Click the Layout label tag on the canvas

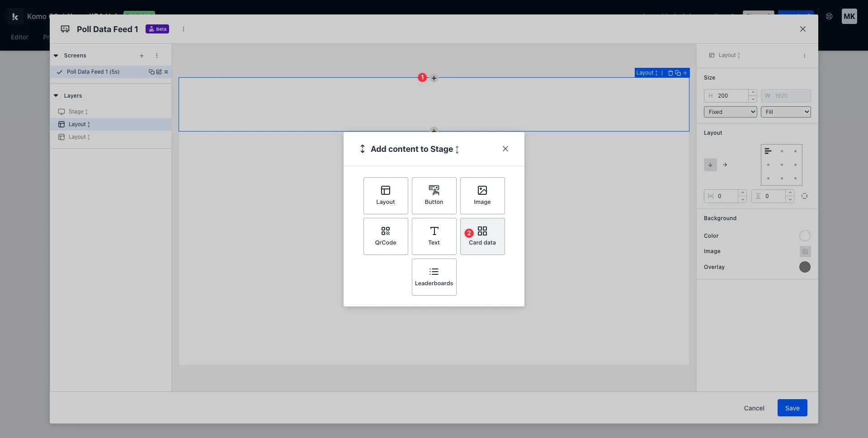pos(647,73)
